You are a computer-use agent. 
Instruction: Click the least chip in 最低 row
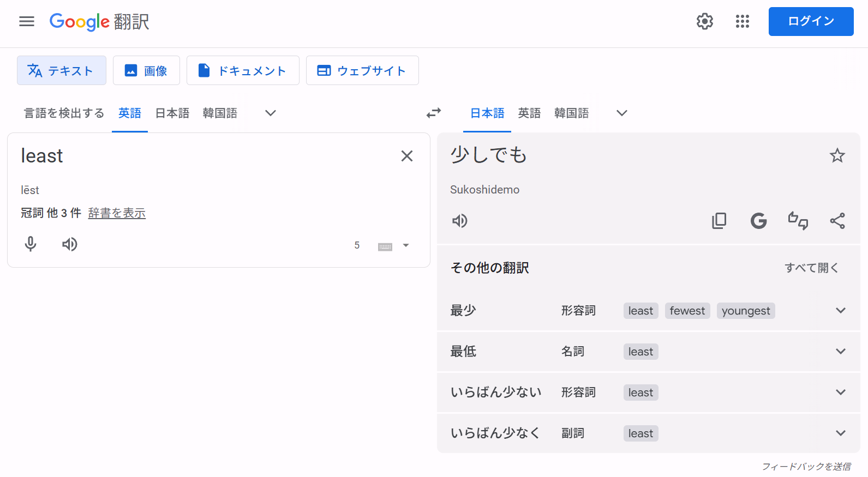click(640, 352)
